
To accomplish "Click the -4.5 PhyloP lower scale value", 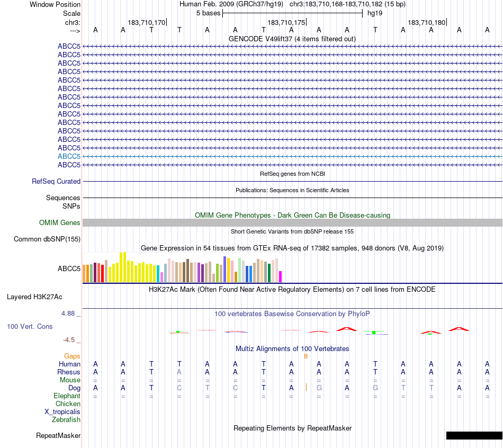I will point(69,340).
